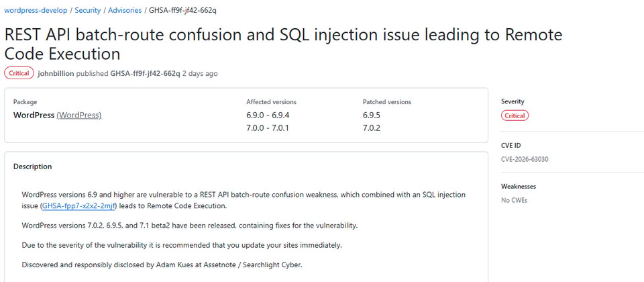Click the advisory title heading
This screenshot has width=644, height=282.
click(x=283, y=44)
